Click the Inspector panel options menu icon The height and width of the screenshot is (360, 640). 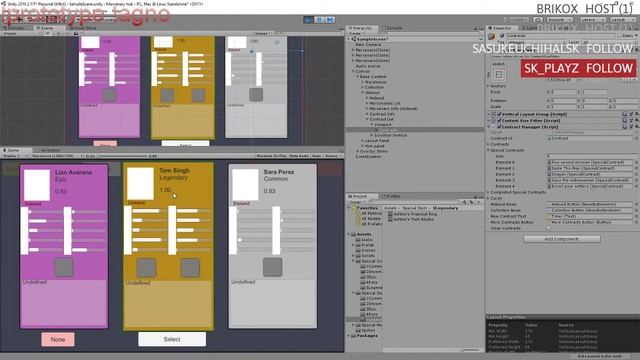(636, 28)
